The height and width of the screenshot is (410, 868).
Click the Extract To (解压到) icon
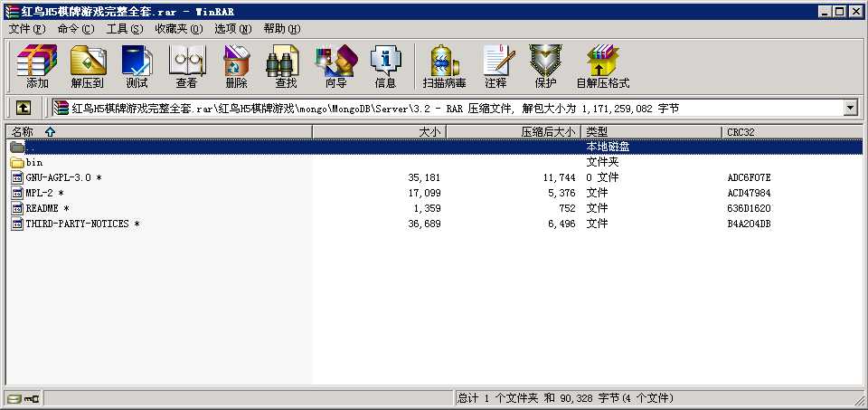pyautogui.click(x=88, y=66)
